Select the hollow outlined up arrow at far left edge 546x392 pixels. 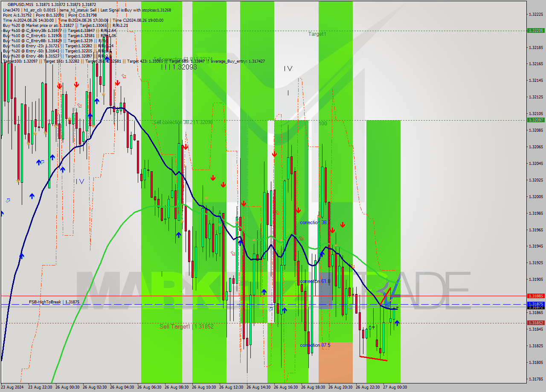[x=7, y=200]
